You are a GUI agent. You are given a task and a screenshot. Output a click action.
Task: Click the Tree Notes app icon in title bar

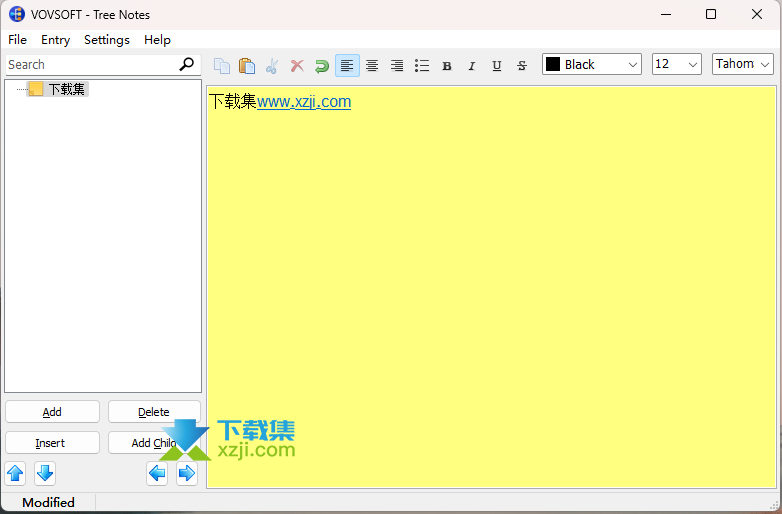pos(17,14)
